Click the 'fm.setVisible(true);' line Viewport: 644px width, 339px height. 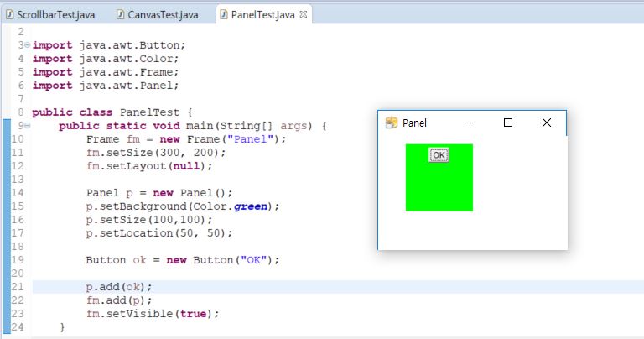[x=153, y=314]
